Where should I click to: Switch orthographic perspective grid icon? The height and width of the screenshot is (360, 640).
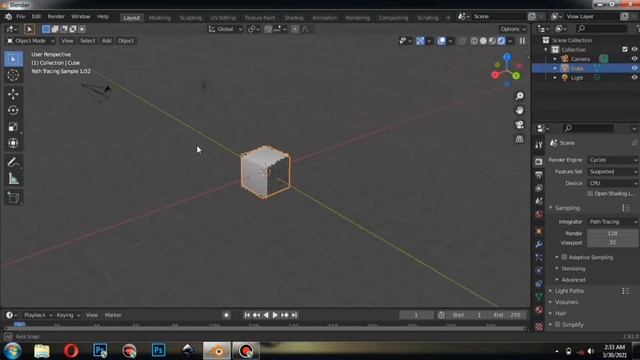(x=519, y=139)
